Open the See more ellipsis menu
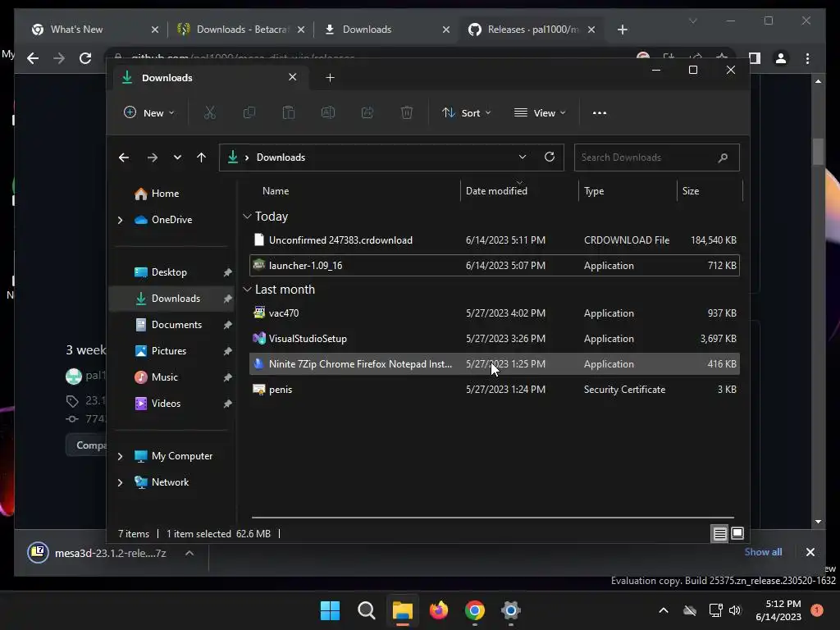840x630 pixels. 600,113
